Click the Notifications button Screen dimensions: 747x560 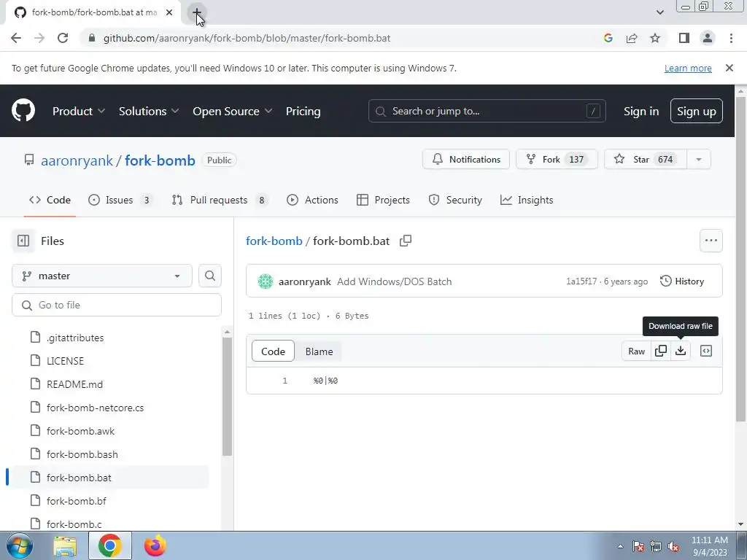point(466,160)
